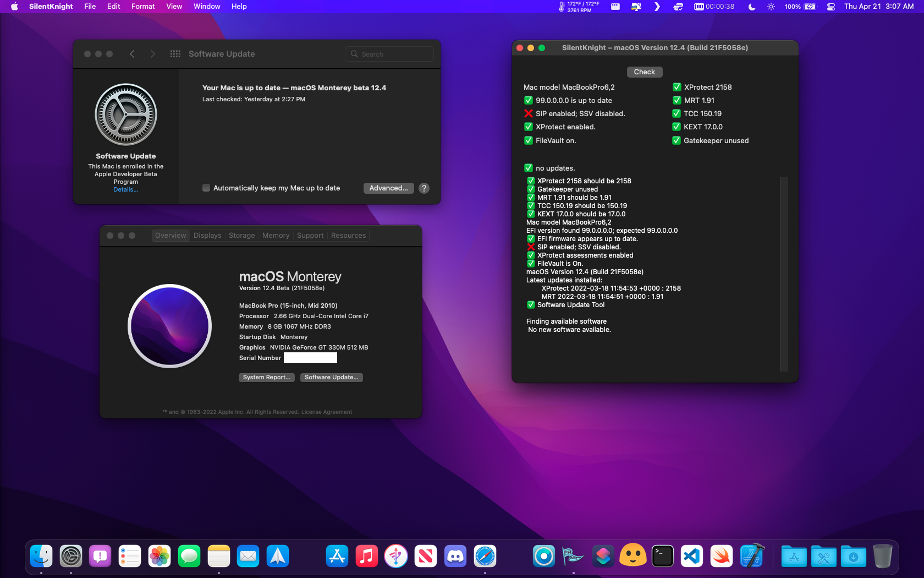Launch the Spark paper-plane app in Dock
Screen dimensions: 924x578
278,556
